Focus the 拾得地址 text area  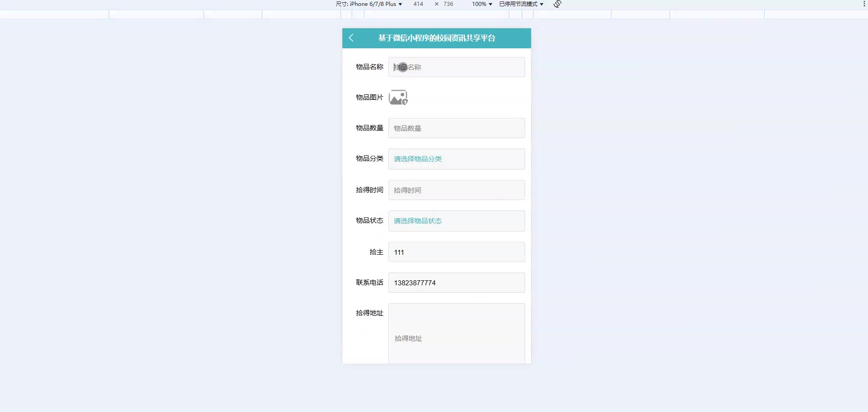pos(456,334)
